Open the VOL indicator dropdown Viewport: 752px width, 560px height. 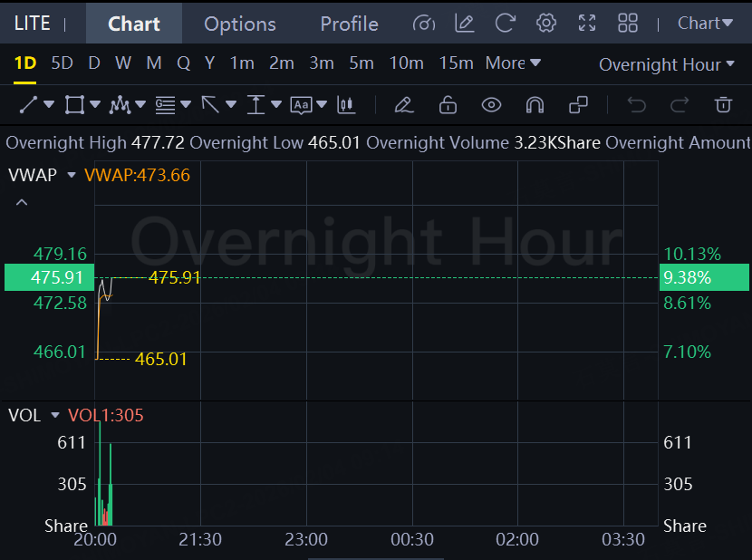click(x=55, y=415)
